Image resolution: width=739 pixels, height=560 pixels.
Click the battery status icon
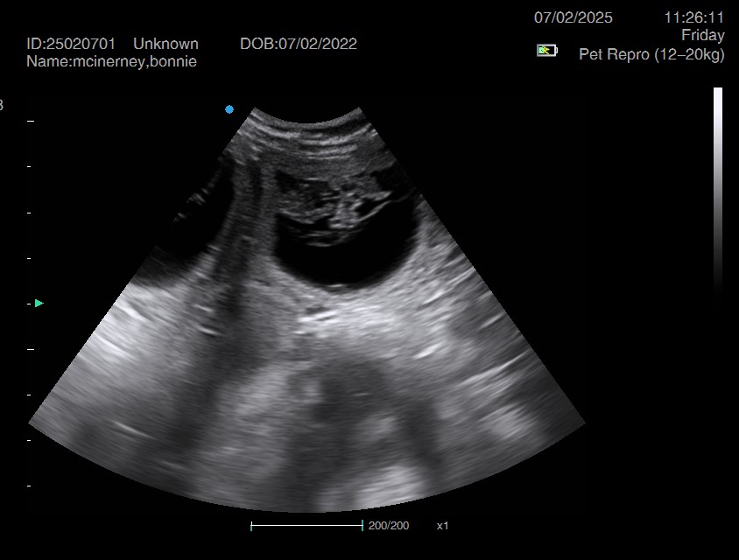tap(546, 51)
